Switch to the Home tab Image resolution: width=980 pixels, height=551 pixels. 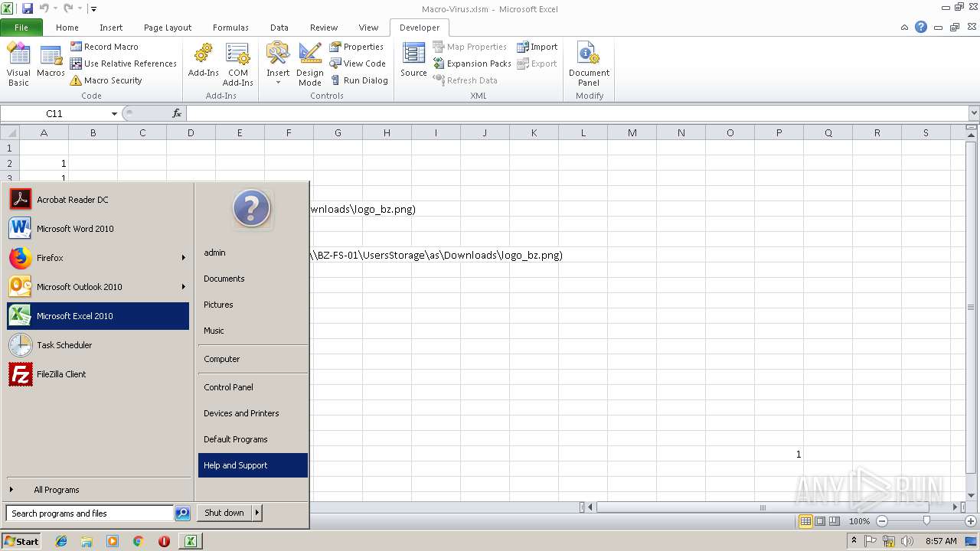pyautogui.click(x=67, y=28)
